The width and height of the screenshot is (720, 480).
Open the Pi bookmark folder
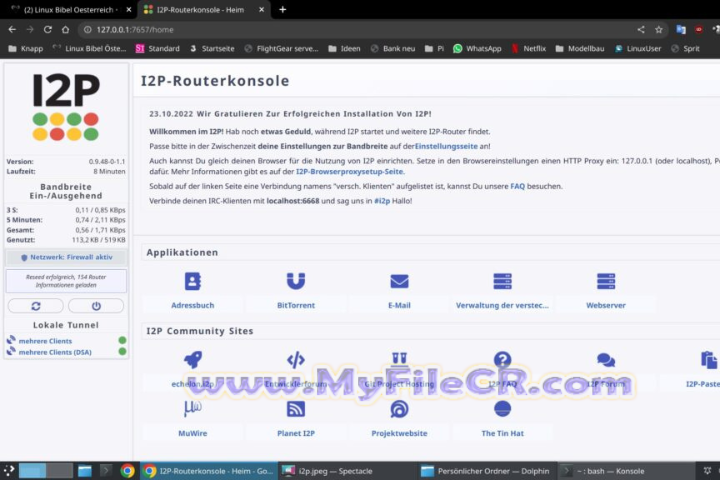coord(434,48)
